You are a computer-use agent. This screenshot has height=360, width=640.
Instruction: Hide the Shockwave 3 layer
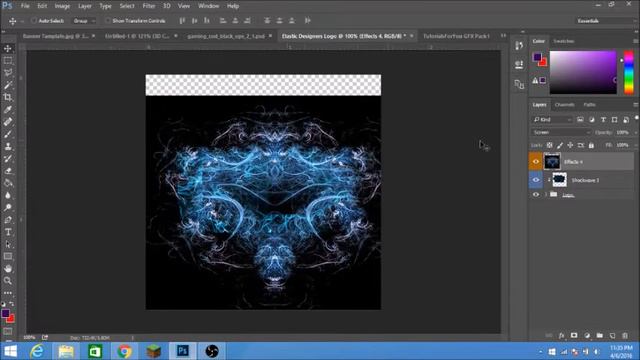click(x=536, y=180)
